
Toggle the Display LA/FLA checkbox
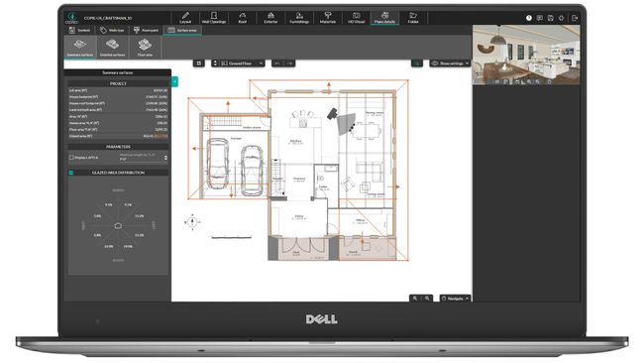(71, 158)
